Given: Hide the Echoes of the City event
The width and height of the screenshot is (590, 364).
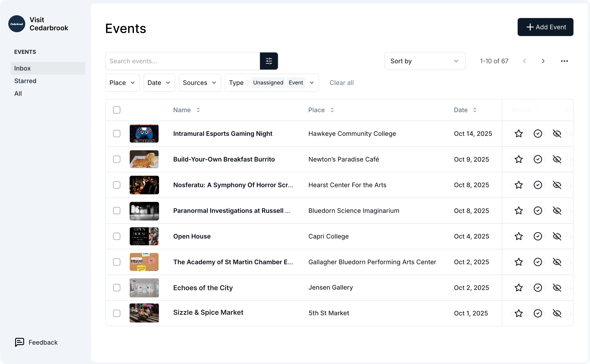Looking at the screenshot, I should 557,288.
